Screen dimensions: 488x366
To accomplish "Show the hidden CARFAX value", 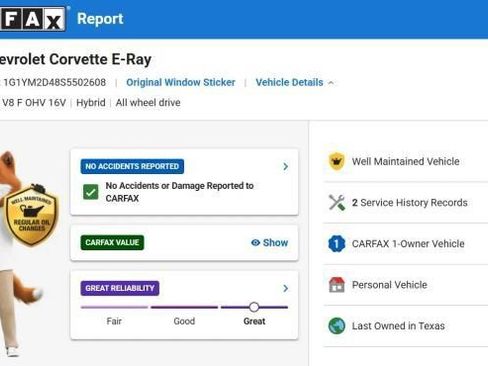I will (x=269, y=242).
